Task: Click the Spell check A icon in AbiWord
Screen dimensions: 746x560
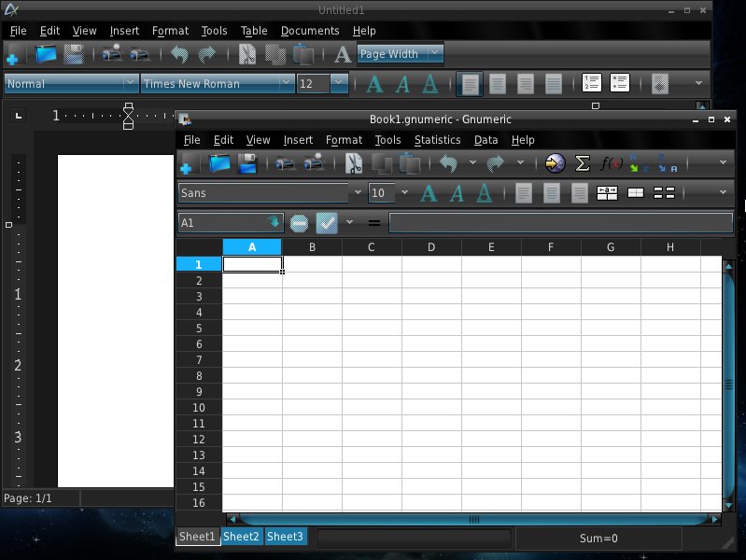Action: coord(343,55)
